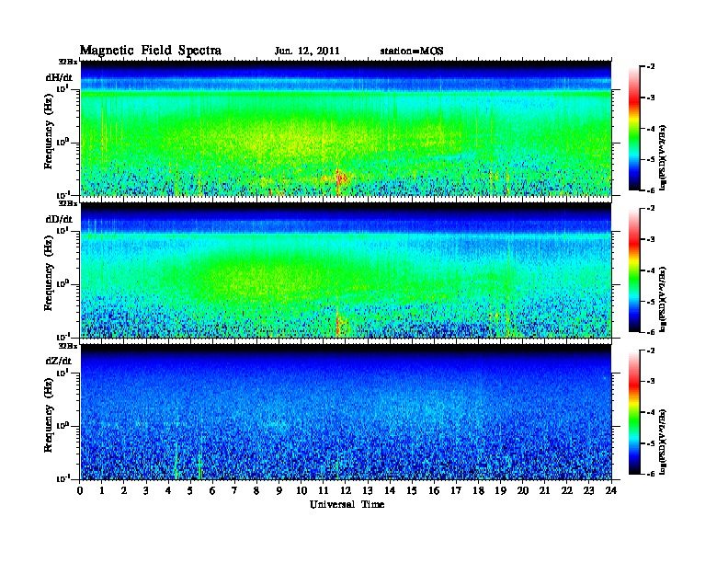728x563 pixels.
Task: Click hour tick label 22 on the time axis
Action: 567,491
